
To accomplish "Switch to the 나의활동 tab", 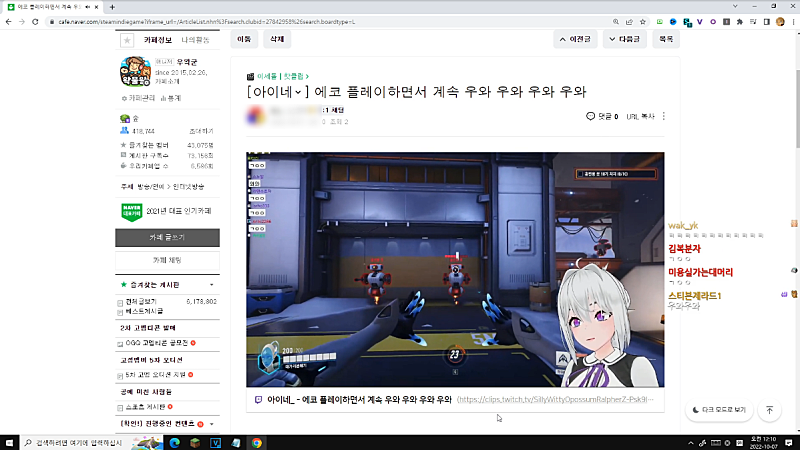I will tap(195, 40).
